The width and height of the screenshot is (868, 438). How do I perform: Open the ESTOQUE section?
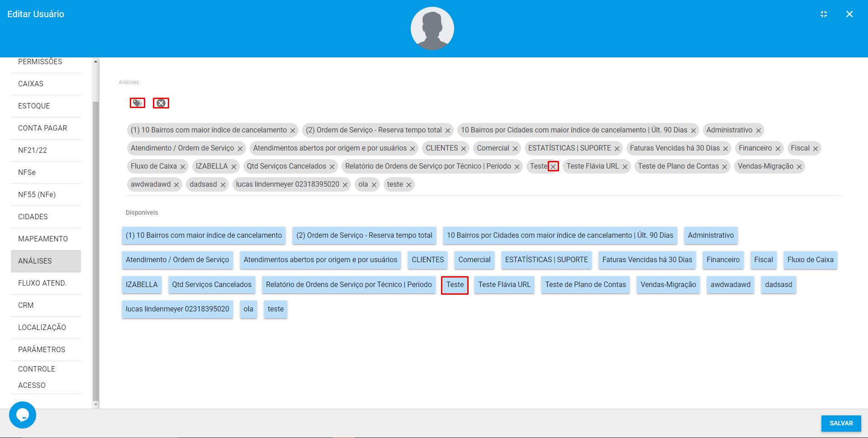pos(33,106)
